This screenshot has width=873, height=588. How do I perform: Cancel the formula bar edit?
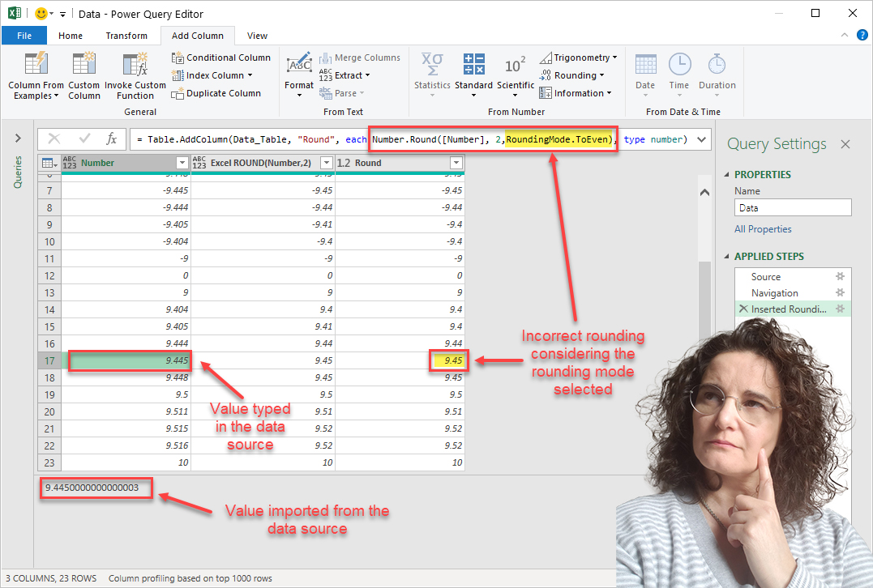pos(54,138)
